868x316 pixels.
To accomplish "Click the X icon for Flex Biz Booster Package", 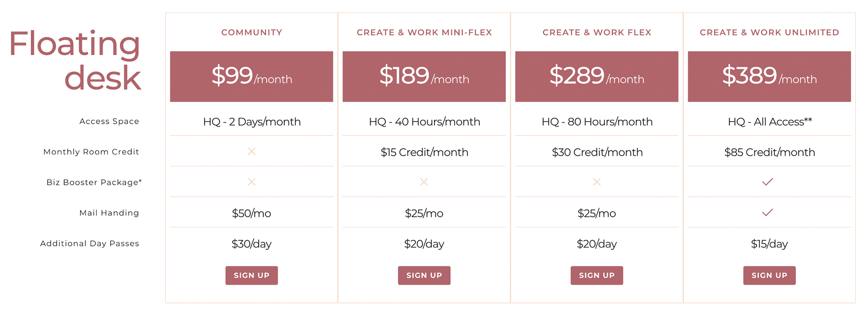I will click(597, 182).
